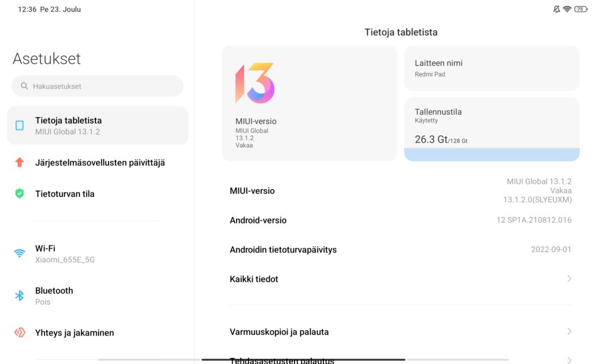
Task: Open Tehdasasetusten palautus chevron
Action: [569, 360]
